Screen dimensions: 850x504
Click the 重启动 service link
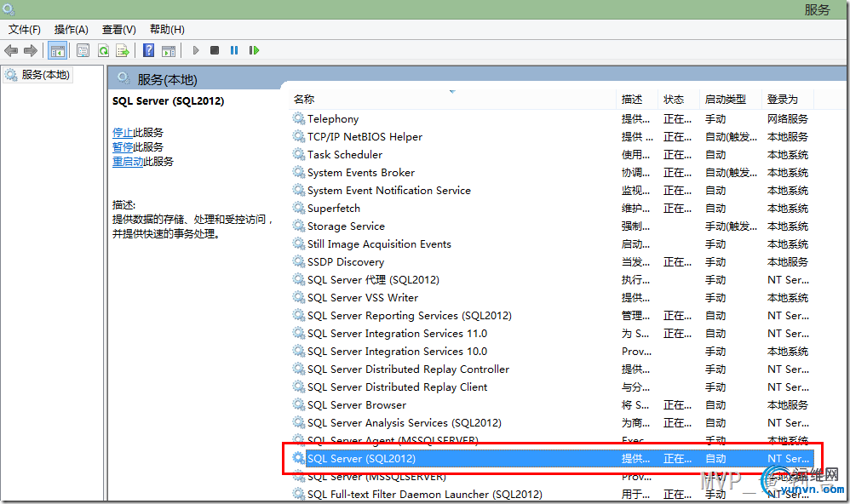pos(128,162)
